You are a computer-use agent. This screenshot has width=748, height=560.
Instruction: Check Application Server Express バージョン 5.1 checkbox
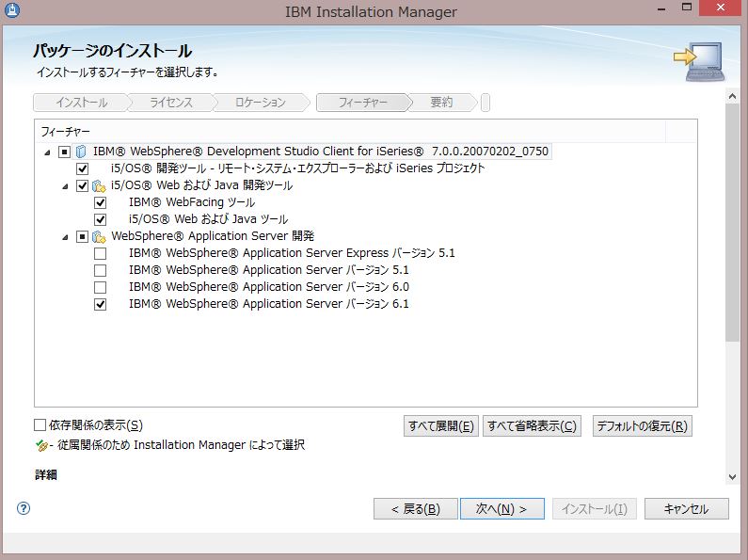(100, 253)
